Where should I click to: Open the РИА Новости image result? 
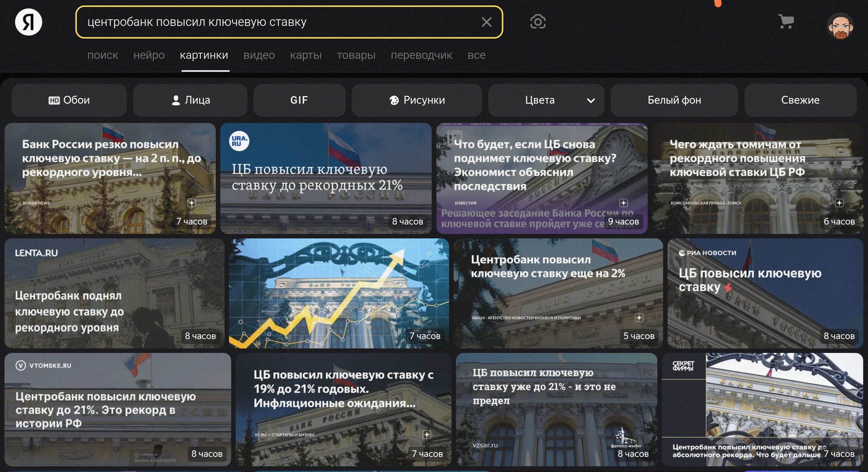(x=765, y=294)
